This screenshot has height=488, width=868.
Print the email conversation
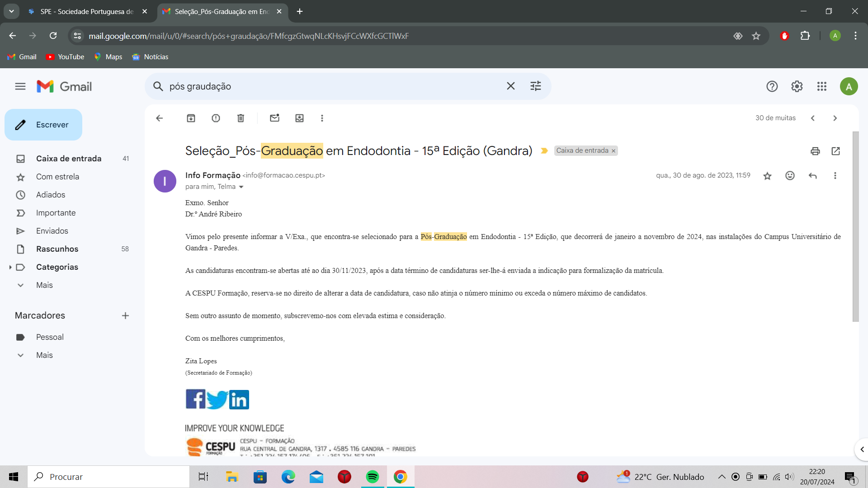[x=815, y=151]
